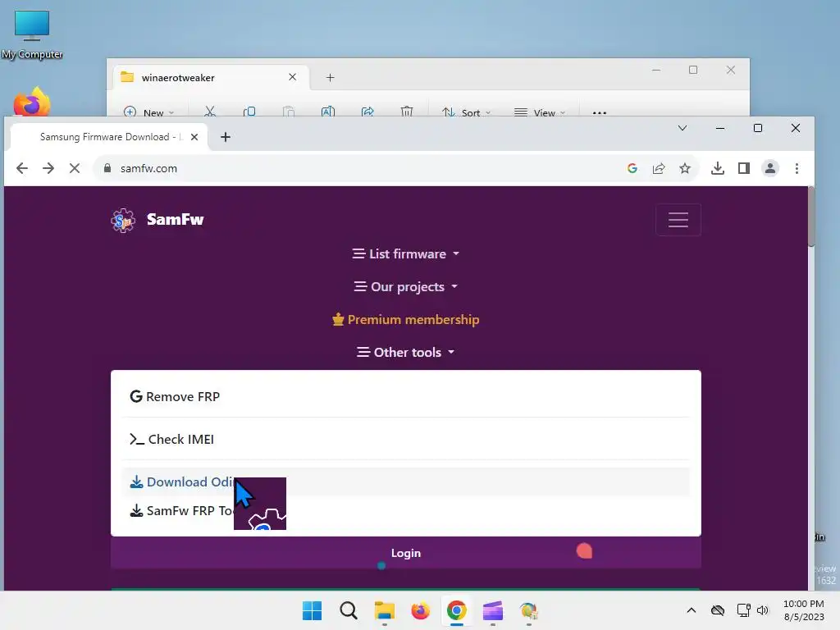Open the Premium membership link
840x630 pixels.
tap(405, 319)
